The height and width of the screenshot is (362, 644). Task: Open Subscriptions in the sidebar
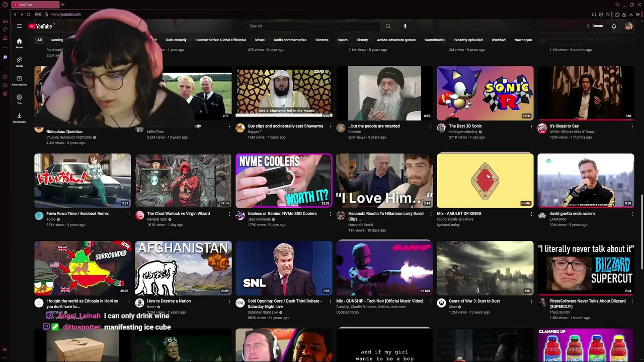tap(19, 80)
